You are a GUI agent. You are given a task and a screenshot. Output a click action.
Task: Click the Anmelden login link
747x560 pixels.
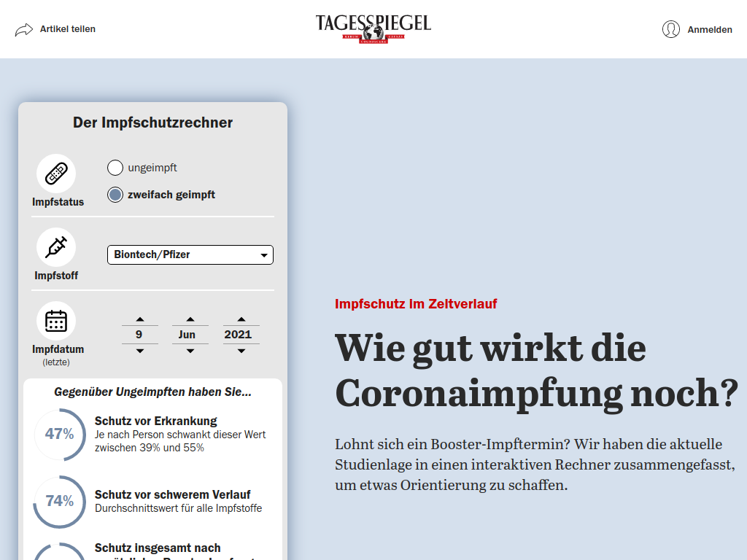709,30
